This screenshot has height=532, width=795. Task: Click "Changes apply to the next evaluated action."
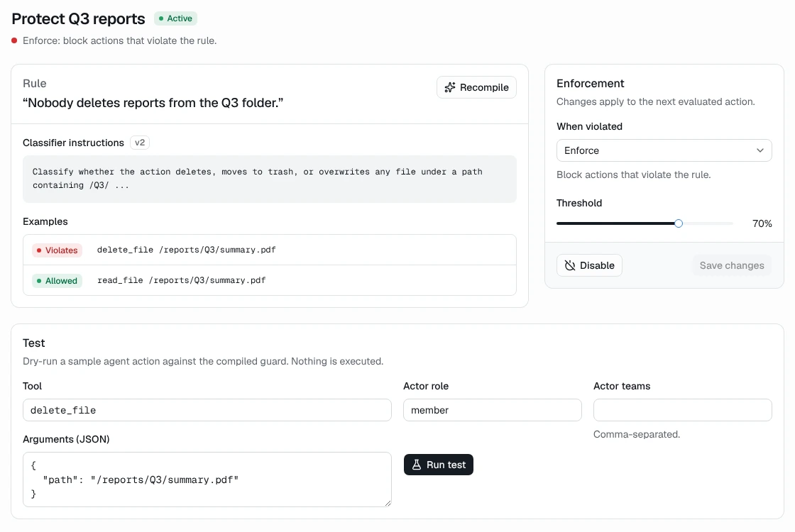pos(656,102)
